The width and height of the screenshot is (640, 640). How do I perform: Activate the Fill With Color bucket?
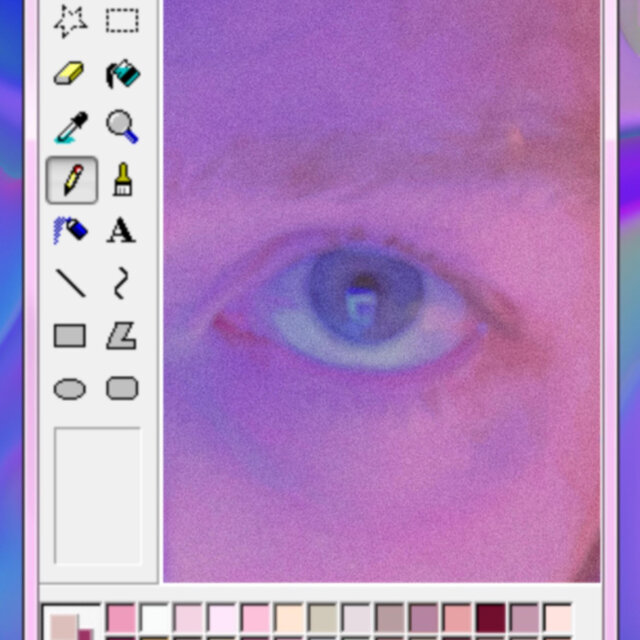(x=122, y=74)
